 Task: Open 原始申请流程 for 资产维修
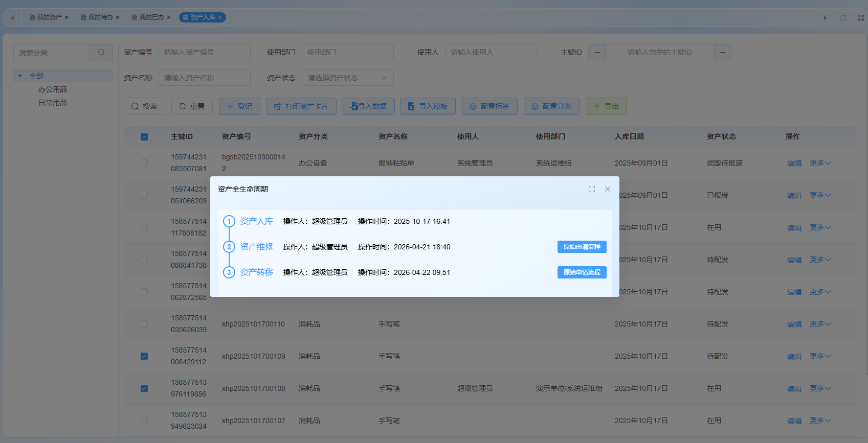click(582, 247)
